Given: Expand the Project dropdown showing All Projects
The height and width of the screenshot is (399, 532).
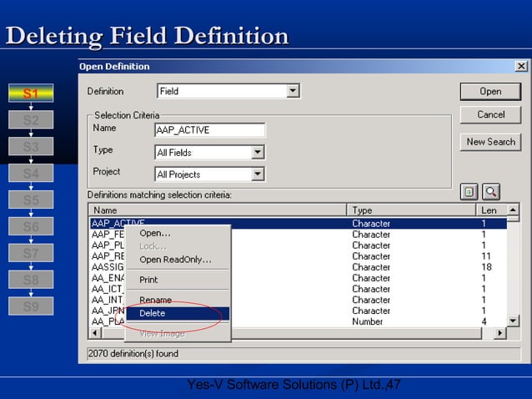Looking at the screenshot, I should tap(258, 174).
